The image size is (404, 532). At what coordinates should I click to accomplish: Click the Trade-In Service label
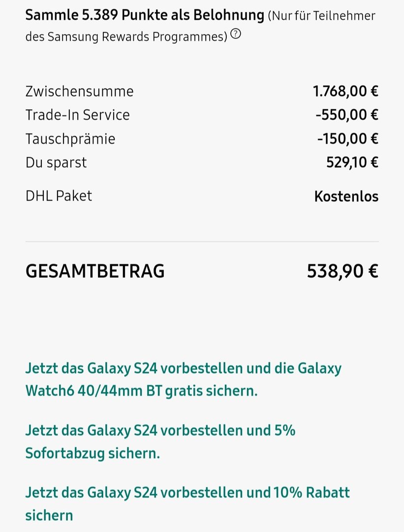[x=77, y=115]
